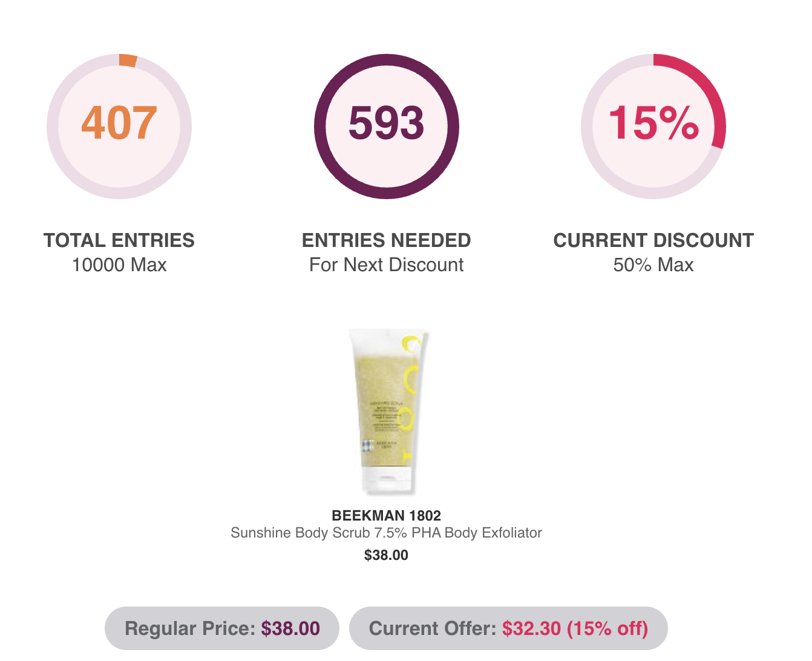Viewport: 812px width, 661px height.
Task: Click the 15% current discount circle
Action: (653, 127)
